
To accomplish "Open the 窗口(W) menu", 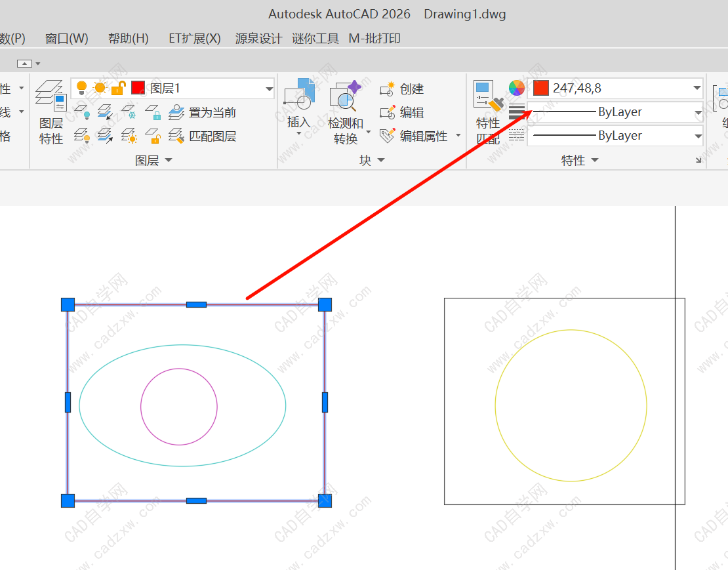I will point(66,39).
